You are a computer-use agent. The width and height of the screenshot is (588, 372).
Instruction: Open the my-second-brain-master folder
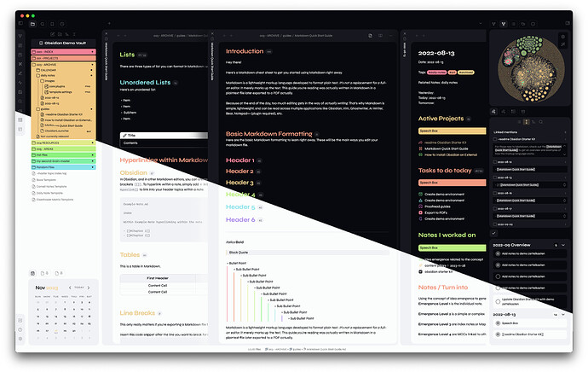(x=63, y=161)
